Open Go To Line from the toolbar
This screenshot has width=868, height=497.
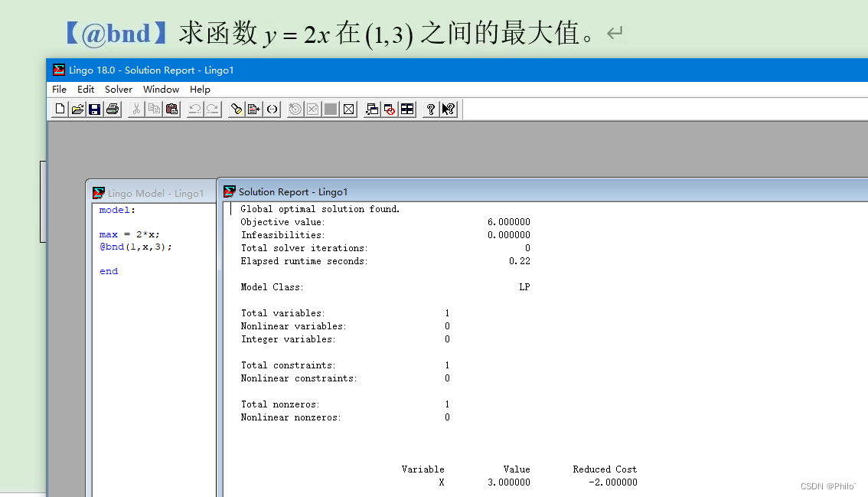click(254, 110)
